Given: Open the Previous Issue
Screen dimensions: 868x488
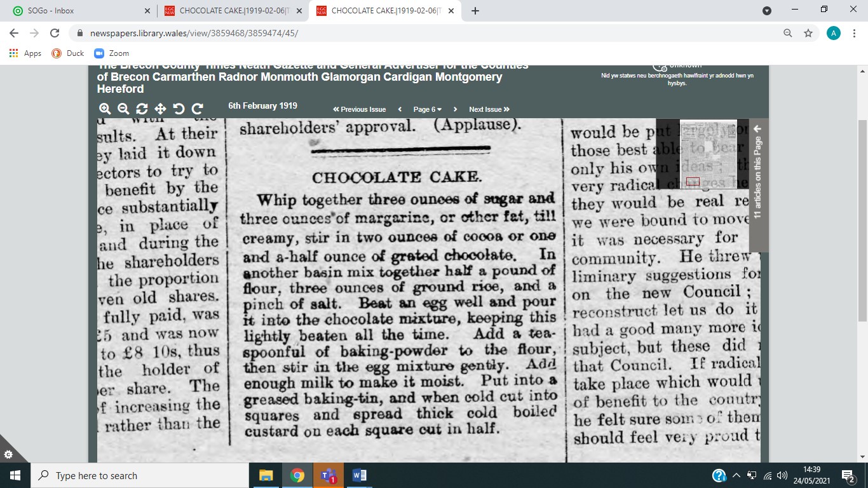Looking at the screenshot, I should [x=359, y=109].
